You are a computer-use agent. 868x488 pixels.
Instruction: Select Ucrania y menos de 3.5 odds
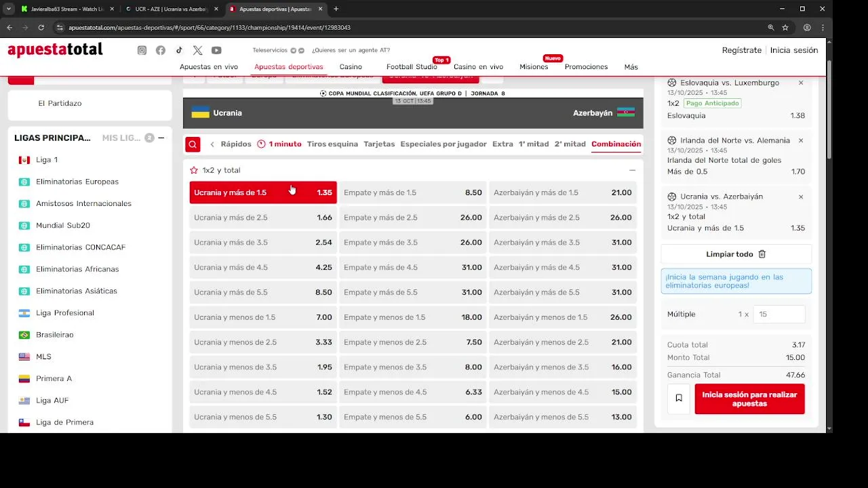(x=263, y=367)
